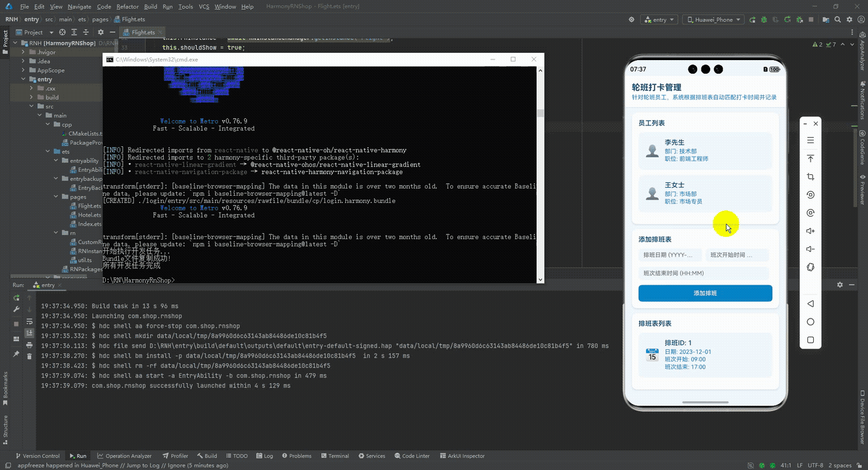The width and height of the screenshot is (868, 470).
Task: Open the Previewer side panel
Action: click(862, 190)
